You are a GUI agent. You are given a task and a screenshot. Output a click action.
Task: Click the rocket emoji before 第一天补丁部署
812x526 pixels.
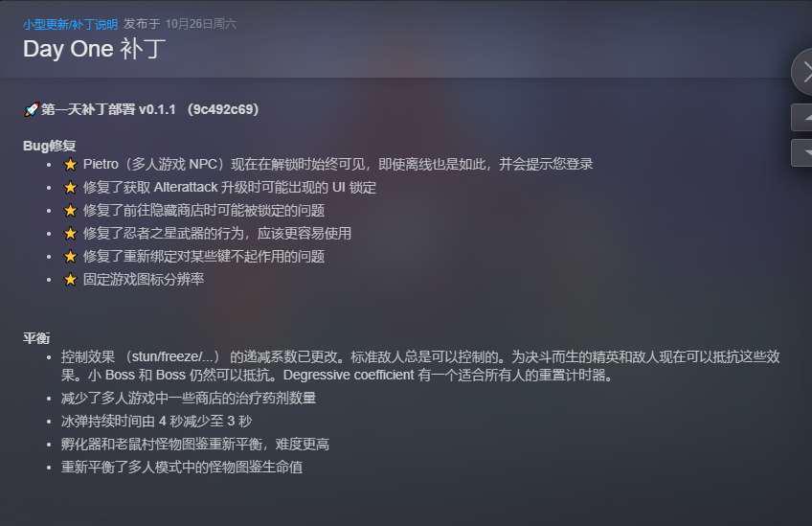(31, 109)
